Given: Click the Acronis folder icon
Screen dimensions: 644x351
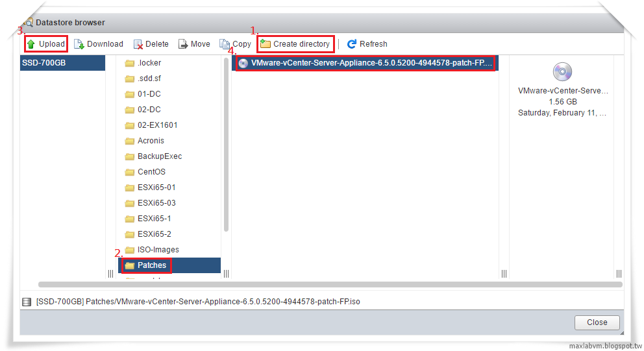Looking at the screenshot, I should (x=129, y=141).
